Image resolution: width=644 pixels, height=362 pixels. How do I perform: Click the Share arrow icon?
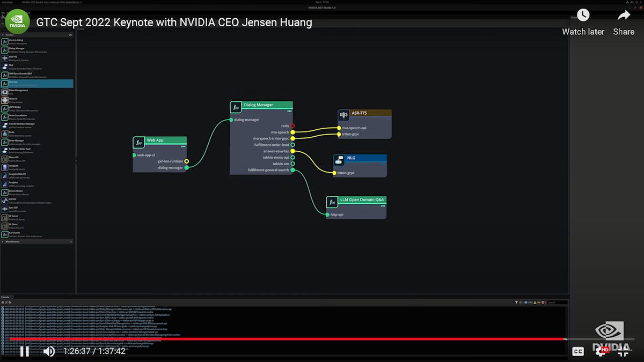[624, 15]
